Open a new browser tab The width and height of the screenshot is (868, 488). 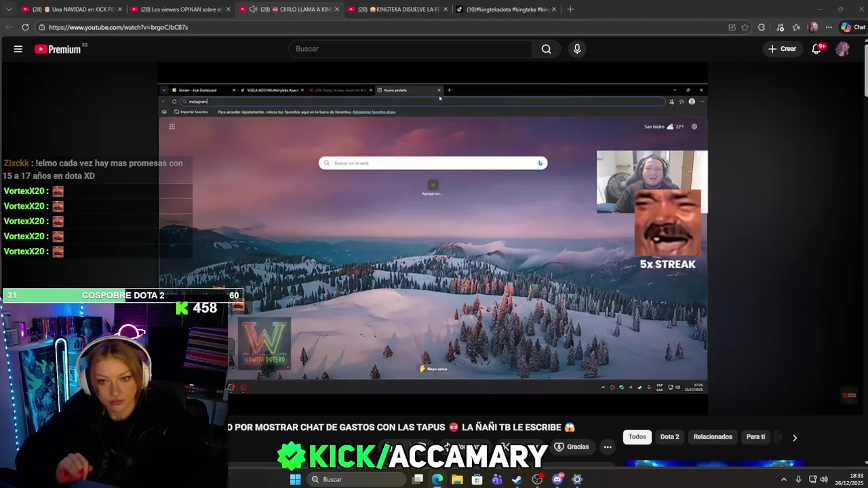click(570, 9)
